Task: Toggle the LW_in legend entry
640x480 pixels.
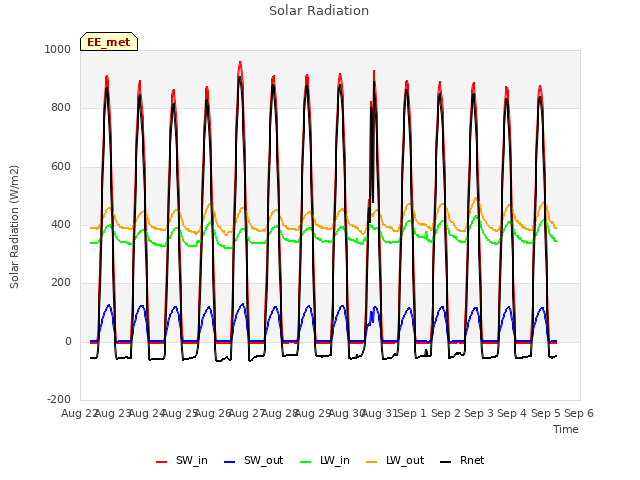Action: (325, 461)
